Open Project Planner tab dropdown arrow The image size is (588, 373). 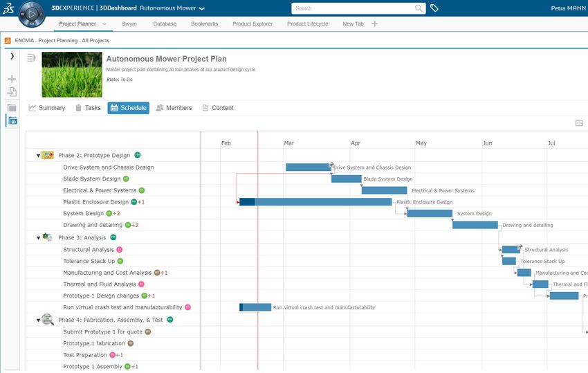point(104,24)
